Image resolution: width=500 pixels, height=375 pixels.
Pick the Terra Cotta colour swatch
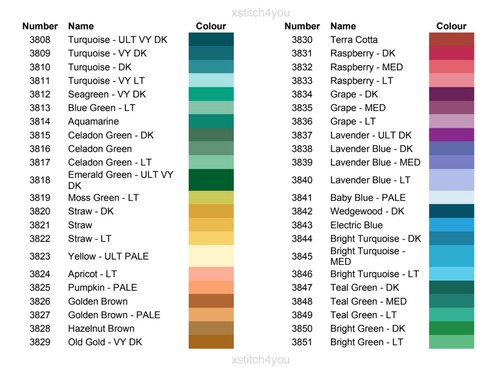click(451, 39)
